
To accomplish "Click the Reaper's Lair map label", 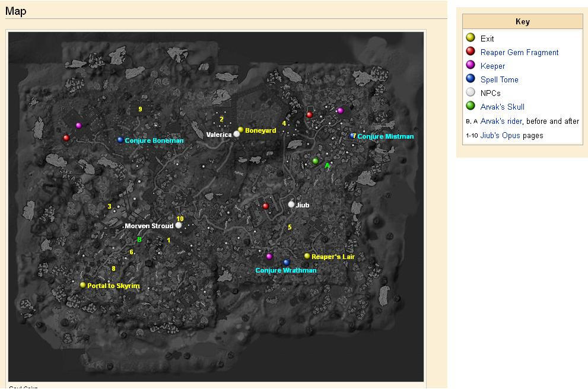I will (x=333, y=257).
